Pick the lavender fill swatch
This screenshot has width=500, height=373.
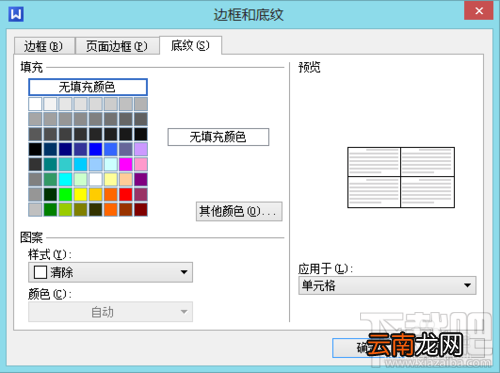[x=141, y=149]
